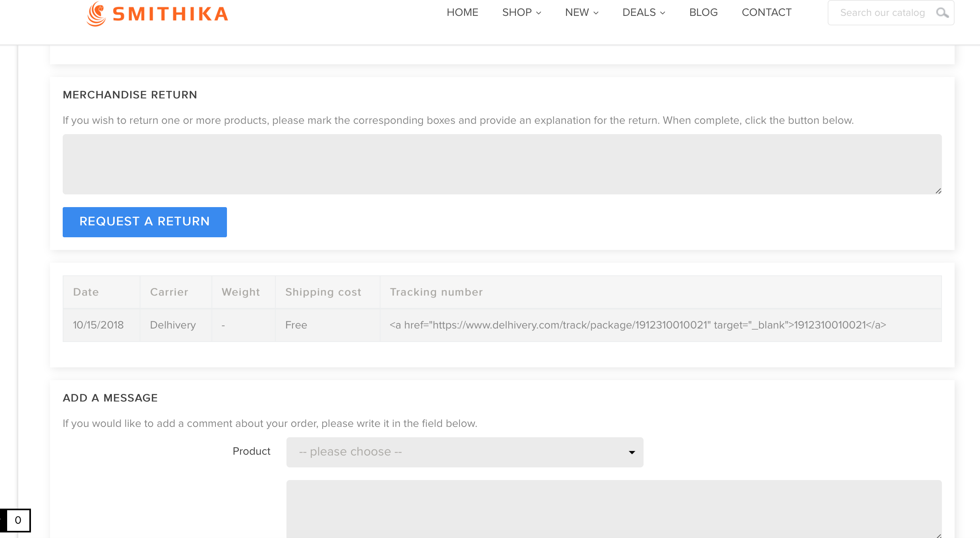980x538 pixels.
Task: Go to the HOME menu item
Action: 462,12
